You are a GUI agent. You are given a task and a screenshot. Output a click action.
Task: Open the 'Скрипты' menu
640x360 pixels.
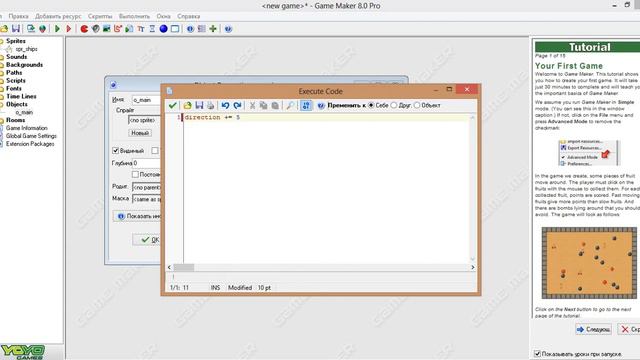(100, 16)
